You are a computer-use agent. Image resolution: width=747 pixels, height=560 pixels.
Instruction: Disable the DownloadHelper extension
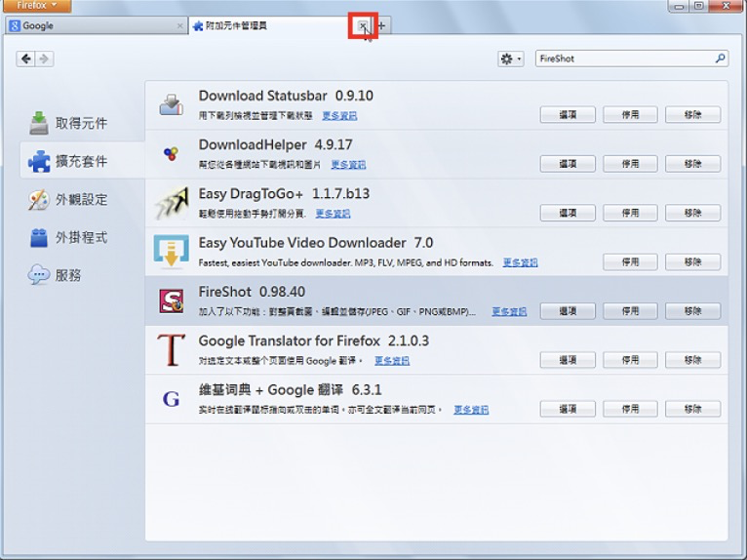[630, 164]
